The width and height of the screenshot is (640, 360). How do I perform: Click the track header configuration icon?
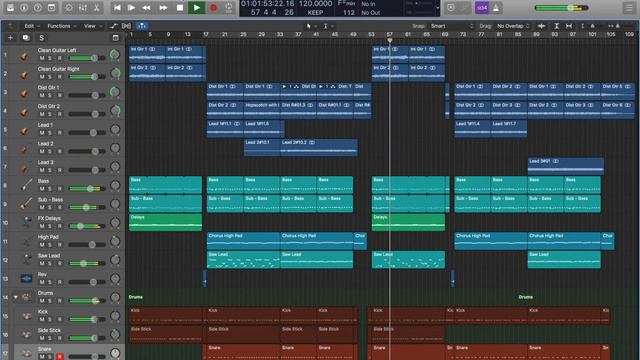(x=116, y=38)
